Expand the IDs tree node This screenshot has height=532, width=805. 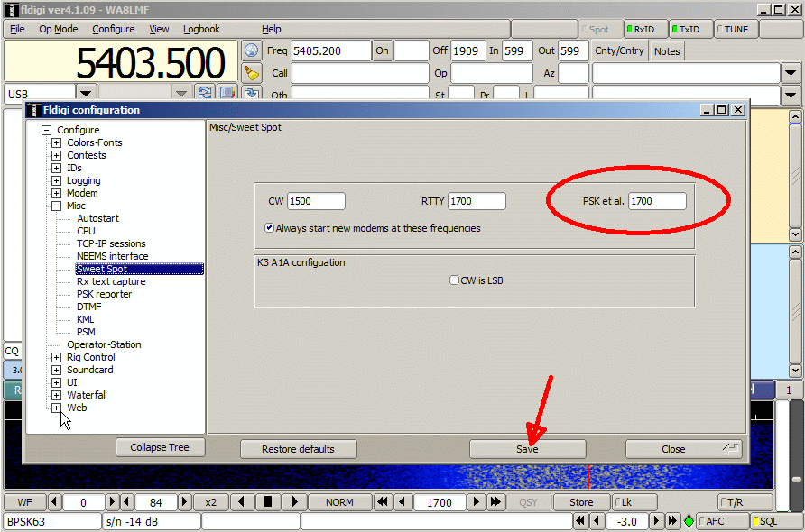click(57, 168)
